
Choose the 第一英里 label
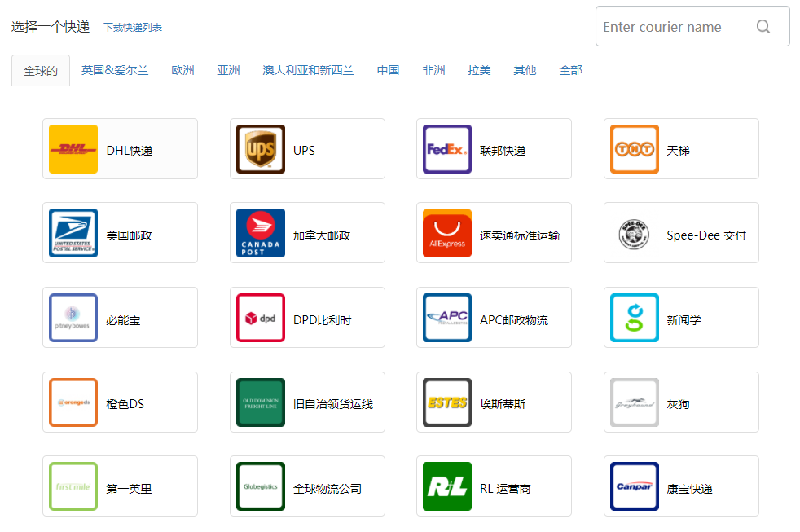[x=129, y=489]
